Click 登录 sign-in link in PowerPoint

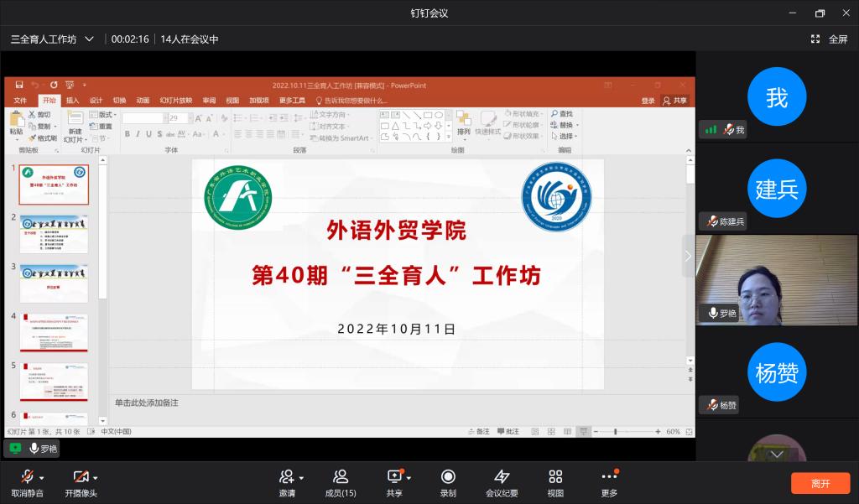648,101
